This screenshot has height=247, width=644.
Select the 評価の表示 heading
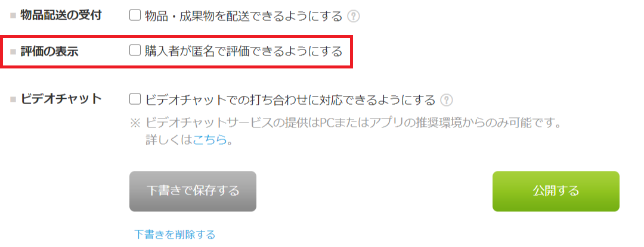tap(49, 52)
